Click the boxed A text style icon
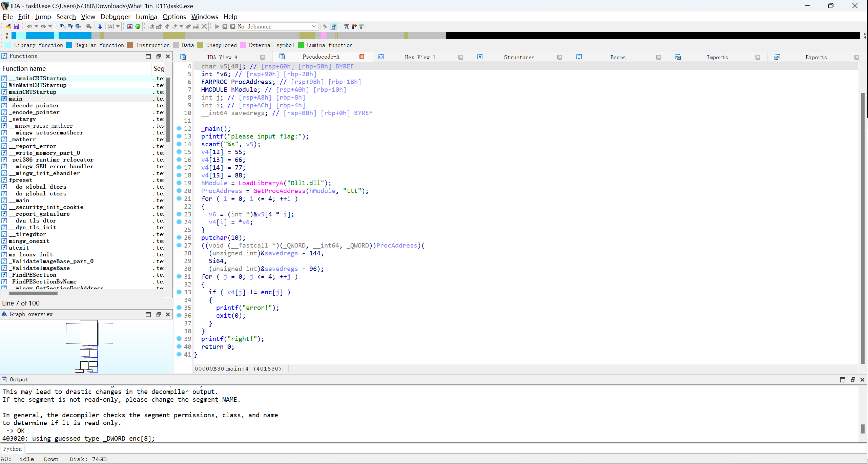Image resolution: width=868 pixels, height=464 pixels. [111, 26]
